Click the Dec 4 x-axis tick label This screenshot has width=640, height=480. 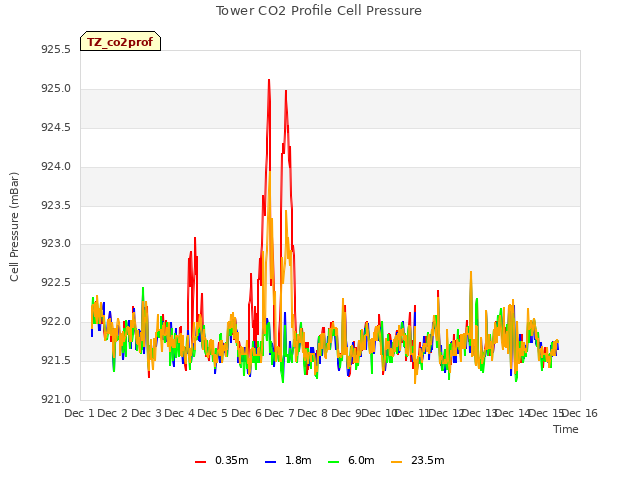pos(180,413)
